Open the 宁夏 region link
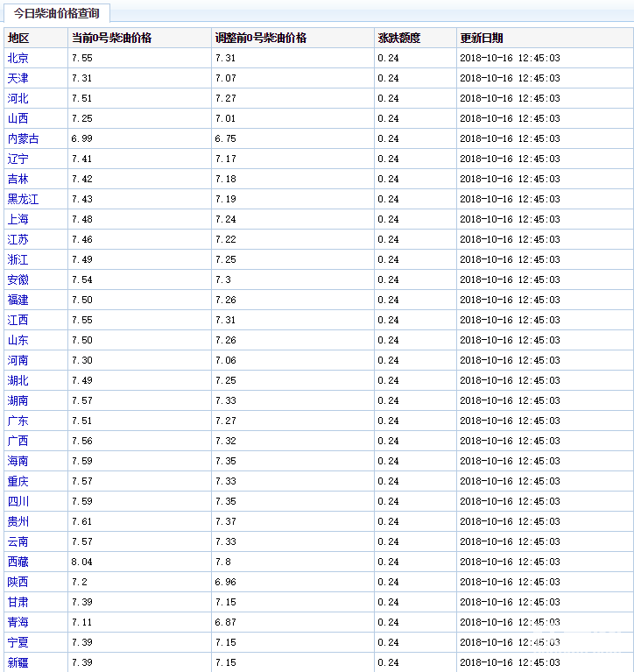 pos(18,642)
